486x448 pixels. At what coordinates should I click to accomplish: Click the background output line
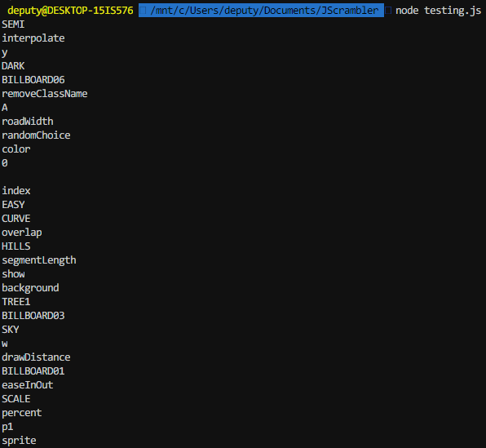[30, 288]
